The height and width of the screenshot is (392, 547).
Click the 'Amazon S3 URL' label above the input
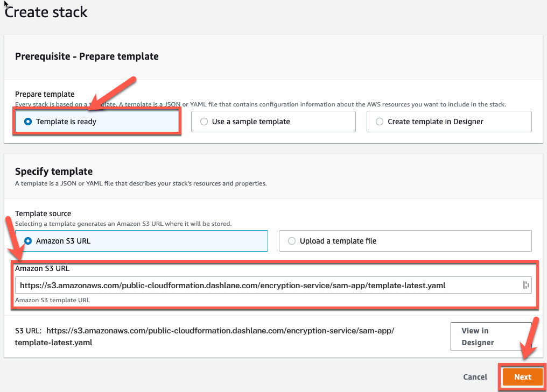(42, 268)
